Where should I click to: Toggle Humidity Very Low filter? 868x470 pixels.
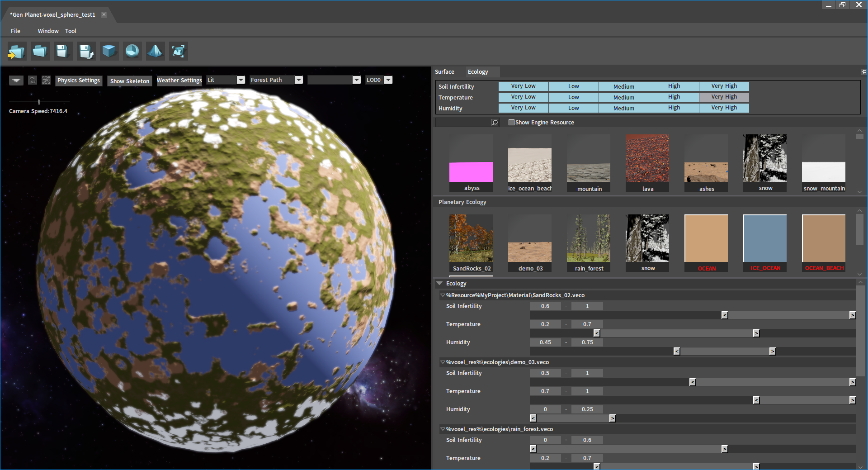(523, 108)
